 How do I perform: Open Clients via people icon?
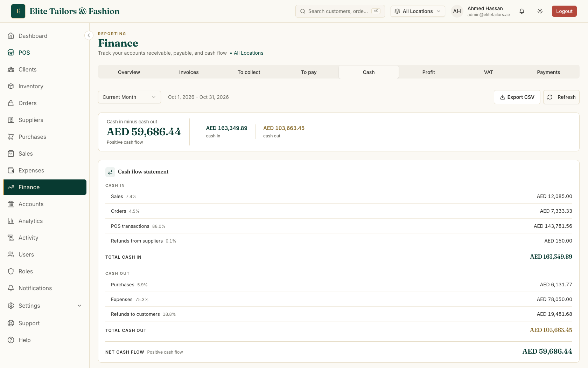pyautogui.click(x=11, y=69)
